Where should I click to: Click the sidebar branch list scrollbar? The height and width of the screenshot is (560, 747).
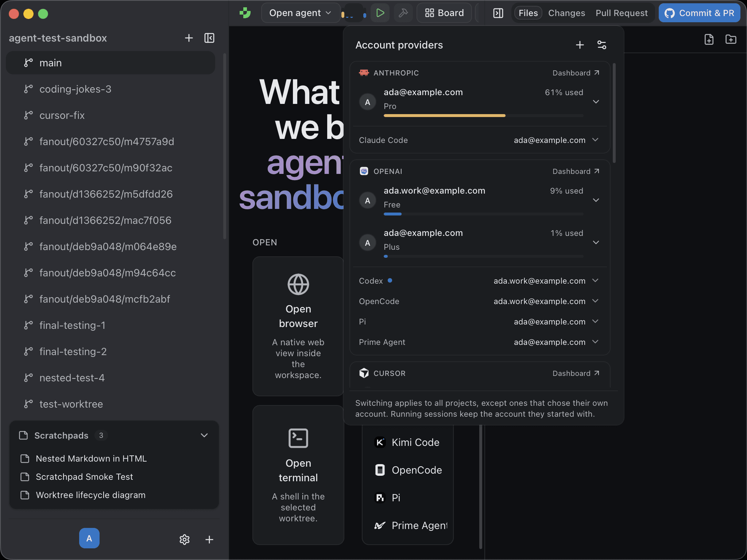pos(225,146)
